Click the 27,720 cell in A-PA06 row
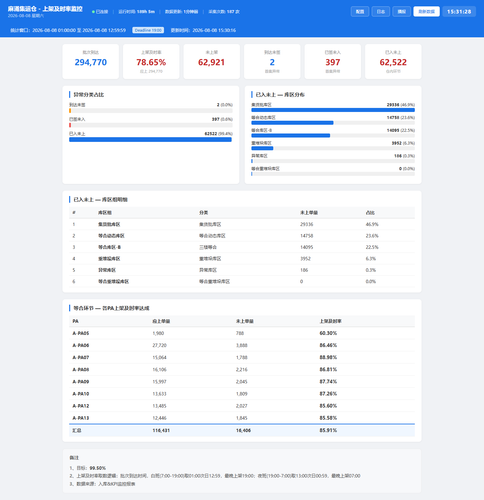The height and width of the screenshot is (500, 484). (159, 345)
